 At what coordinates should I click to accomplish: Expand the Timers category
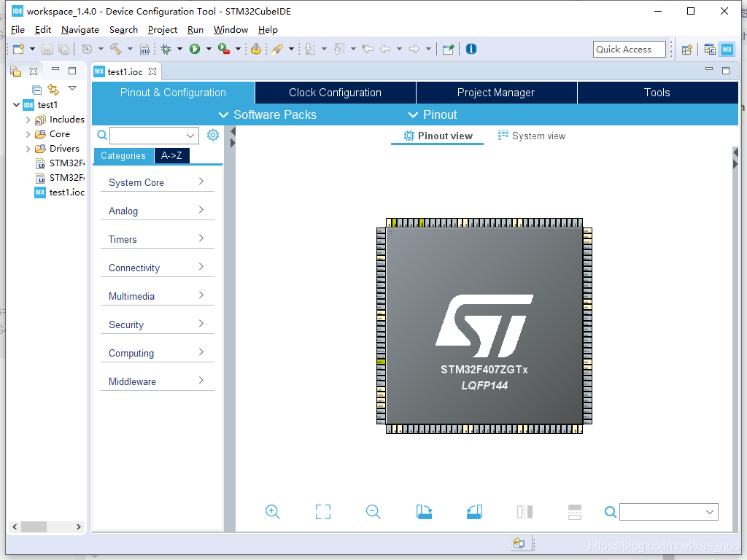[x=158, y=239]
